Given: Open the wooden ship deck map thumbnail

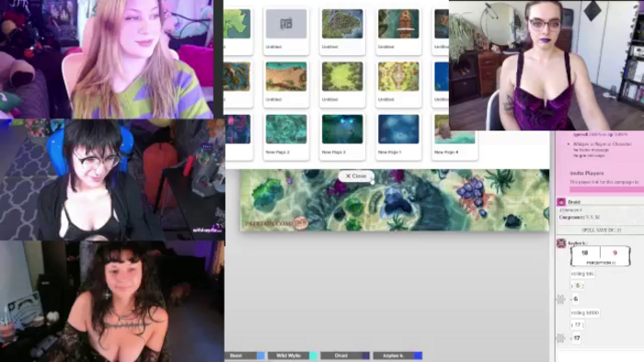Looking at the screenshot, I should (x=398, y=24).
